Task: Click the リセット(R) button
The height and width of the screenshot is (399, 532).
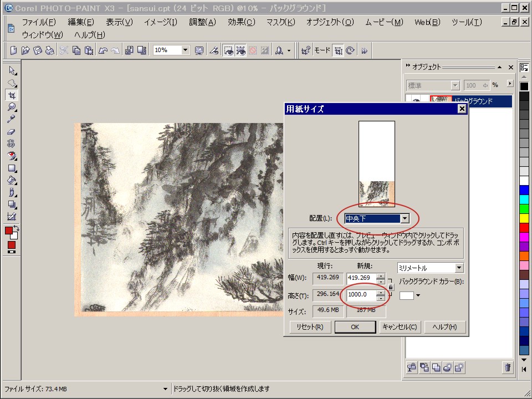Action: click(x=310, y=327)
